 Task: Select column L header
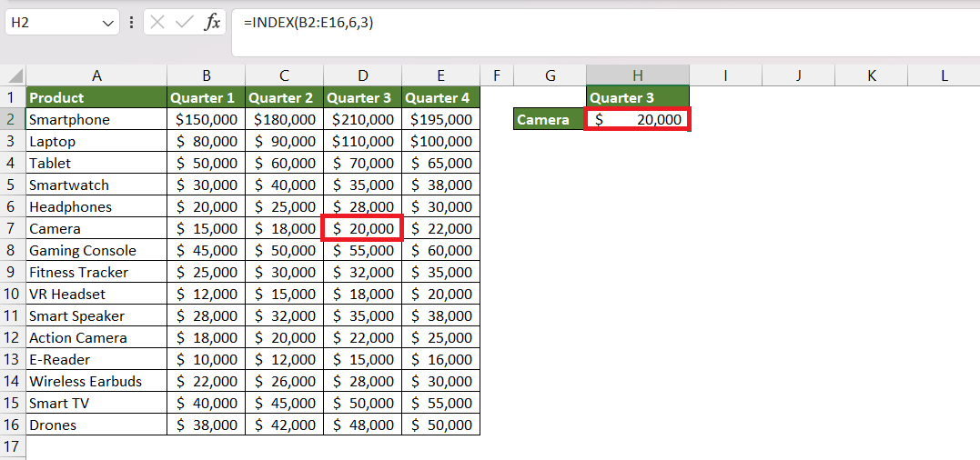(x=944, y=76)
